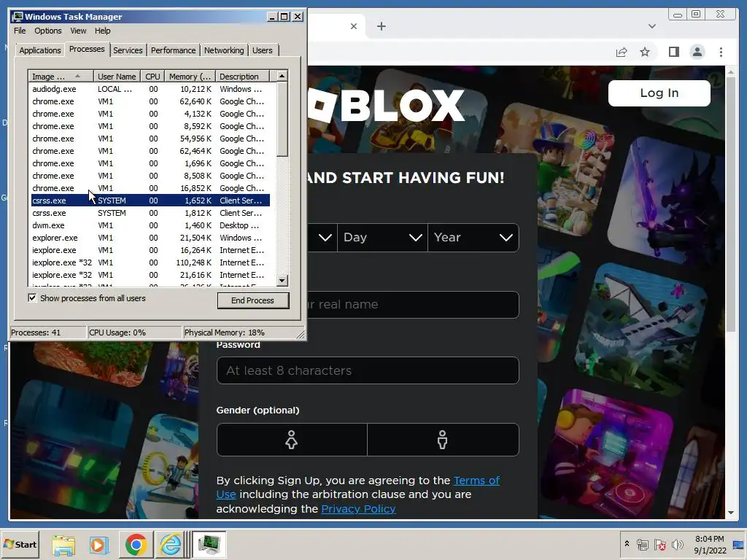
Task: Sort by Description column header
Action: coord(242,76)
